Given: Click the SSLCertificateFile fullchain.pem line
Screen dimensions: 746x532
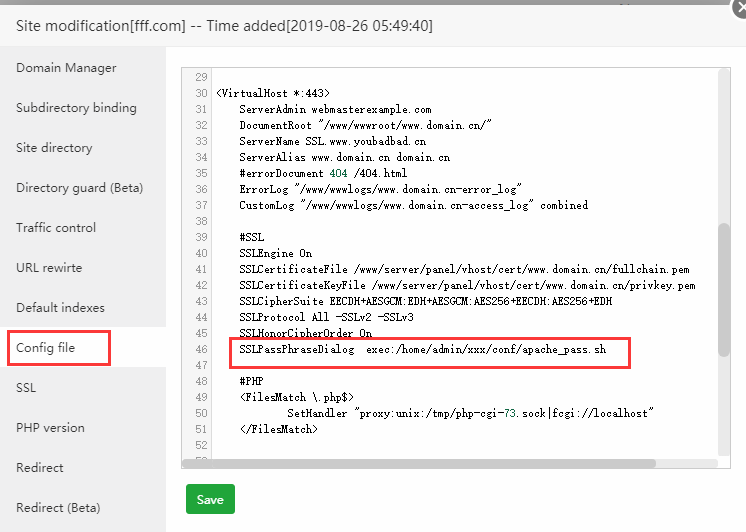Looking at the screenshot, I should [x=464, y=269].
